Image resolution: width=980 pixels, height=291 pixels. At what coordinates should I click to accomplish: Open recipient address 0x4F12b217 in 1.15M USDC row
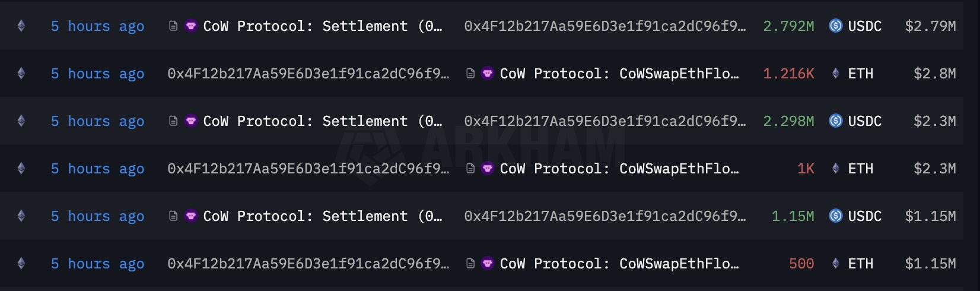point(604,216)
